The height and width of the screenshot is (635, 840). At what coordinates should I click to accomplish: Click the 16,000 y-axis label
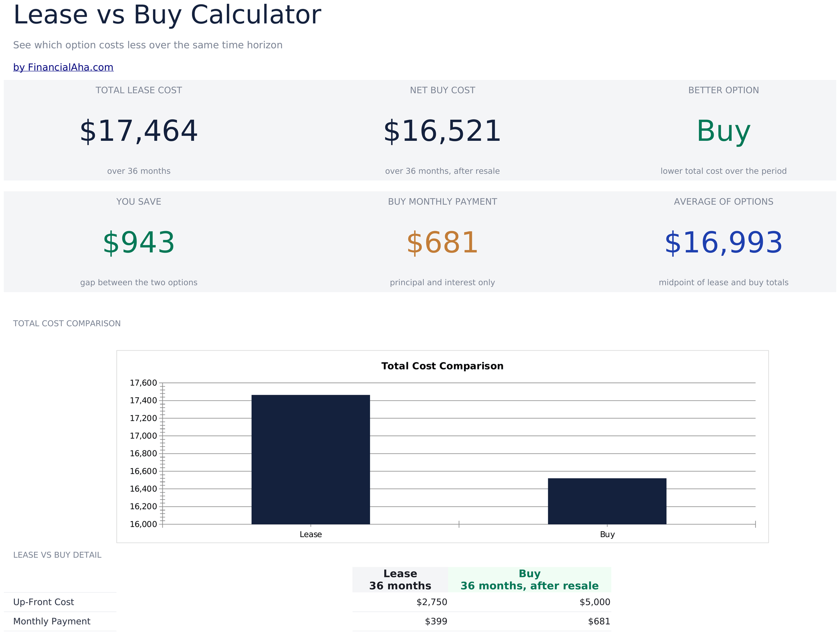[x=143, y=524]
